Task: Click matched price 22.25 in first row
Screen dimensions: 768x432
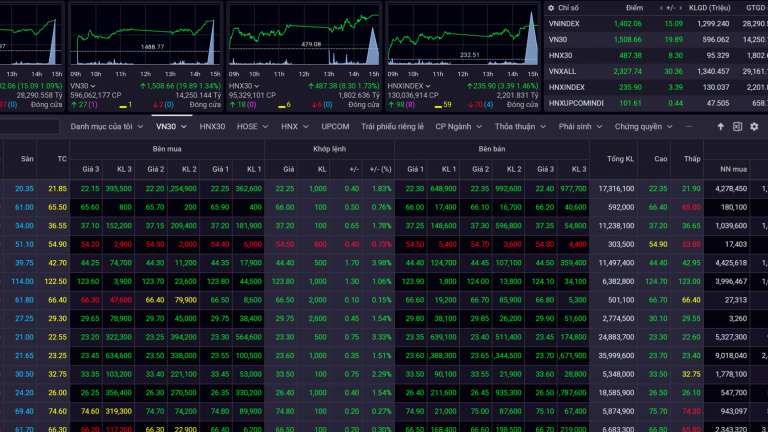Action: point(285,189)
